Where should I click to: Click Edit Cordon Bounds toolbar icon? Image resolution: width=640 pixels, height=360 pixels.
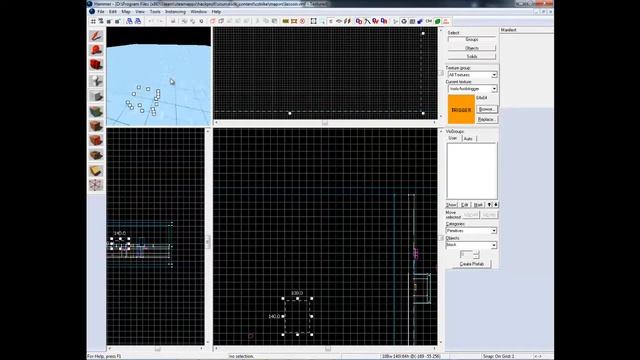click(x=294, y=21)
